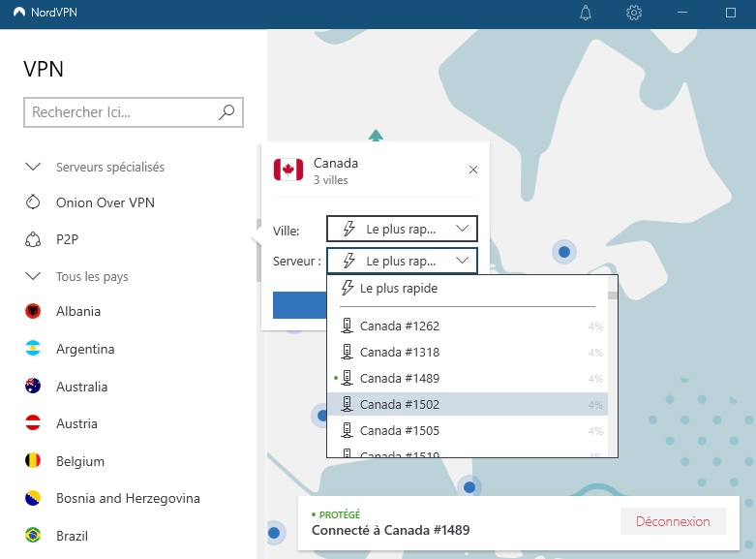Click the server icon beside Canada #1505

[x=347, y=430]
